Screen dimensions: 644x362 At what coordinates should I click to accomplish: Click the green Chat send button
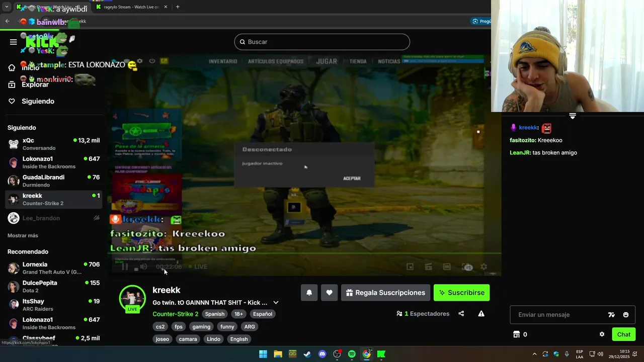[x=624, y=334]
